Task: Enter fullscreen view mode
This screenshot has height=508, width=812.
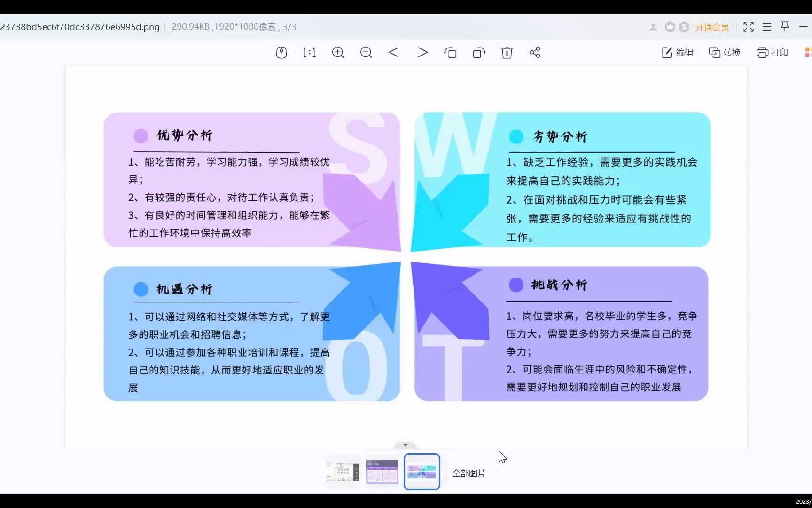Action: (749, 27)
